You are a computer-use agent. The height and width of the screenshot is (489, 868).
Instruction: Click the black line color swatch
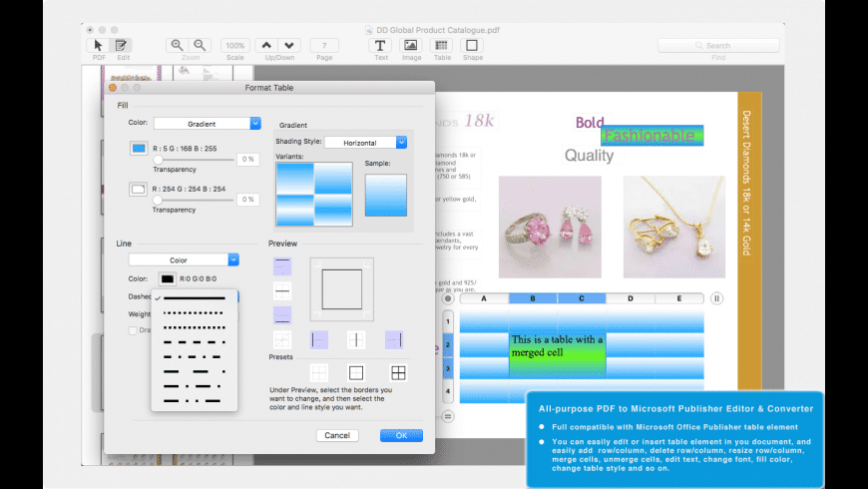pyautogui.click(x=168, y=278)
